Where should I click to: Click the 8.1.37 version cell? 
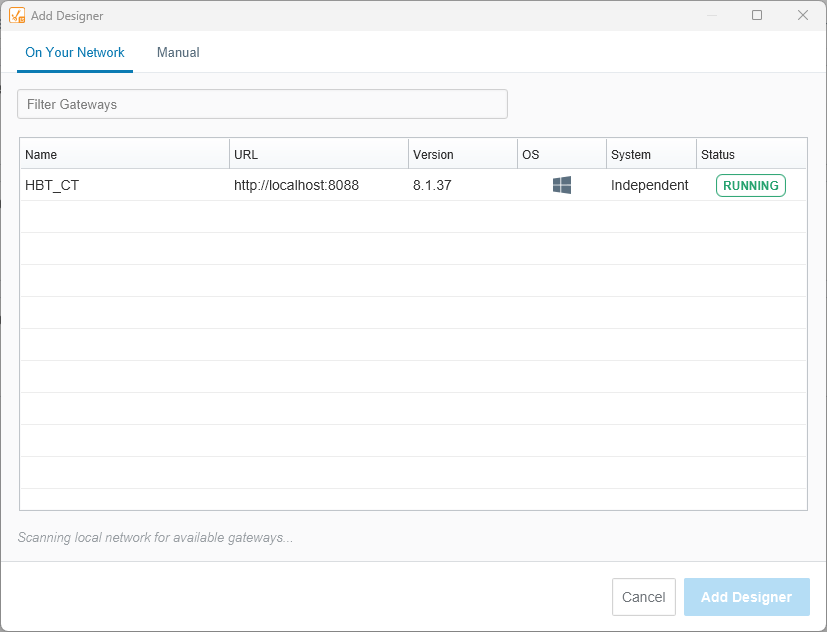click(x=432, y=185)
